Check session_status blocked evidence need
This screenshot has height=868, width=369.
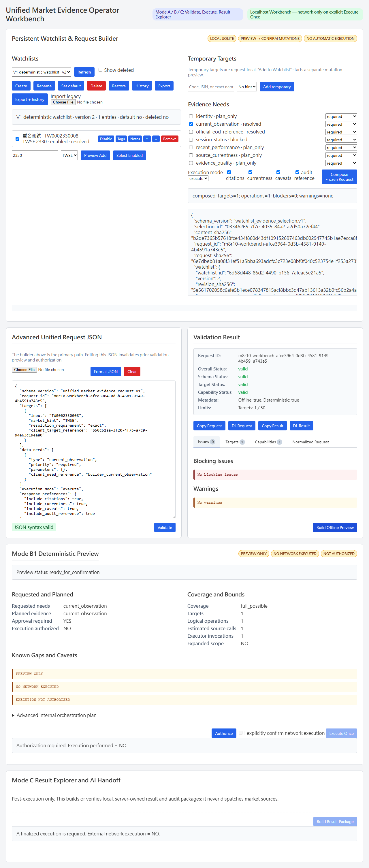[x=191, y=140]
